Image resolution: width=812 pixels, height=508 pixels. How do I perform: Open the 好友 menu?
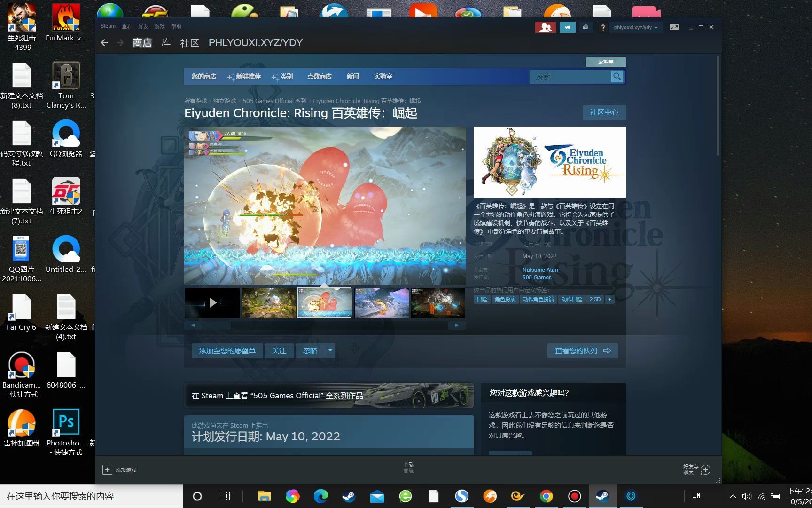click(x=143, y=26)
